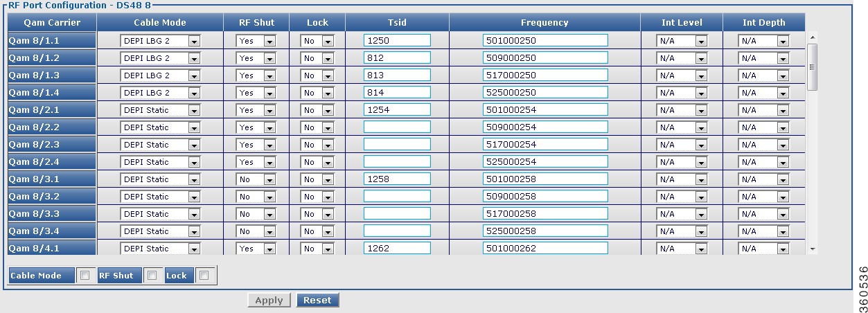This screenshot has height=313, width=868.
Task: Open Int Depth dropdown for Qam 8/2.2
Action: 763,127
